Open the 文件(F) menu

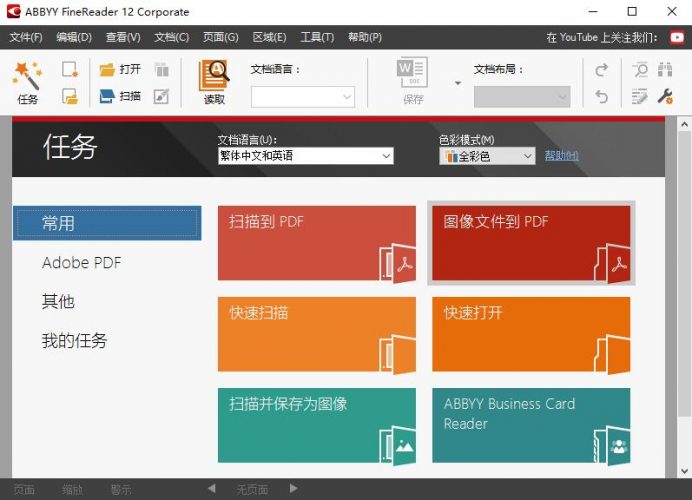point(26,37)
